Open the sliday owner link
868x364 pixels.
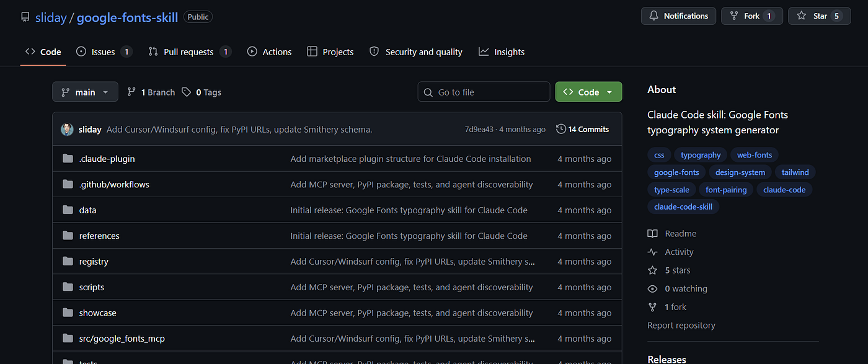click(51, 17)
